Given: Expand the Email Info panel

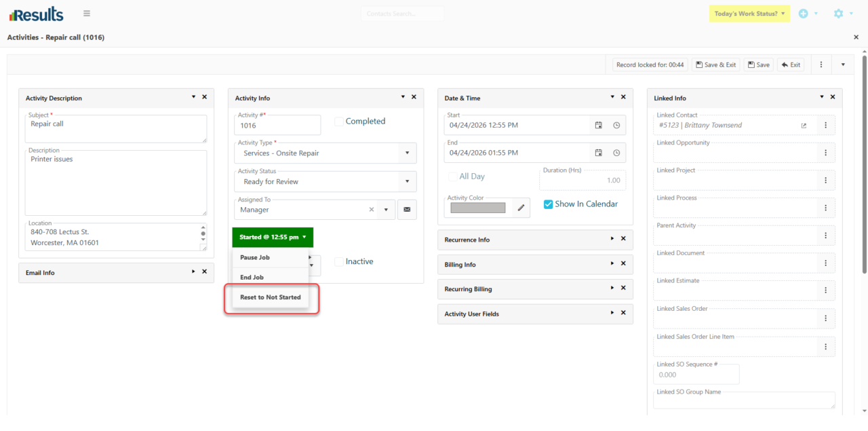Looking at the screenshot, I should tap(193, 271).
